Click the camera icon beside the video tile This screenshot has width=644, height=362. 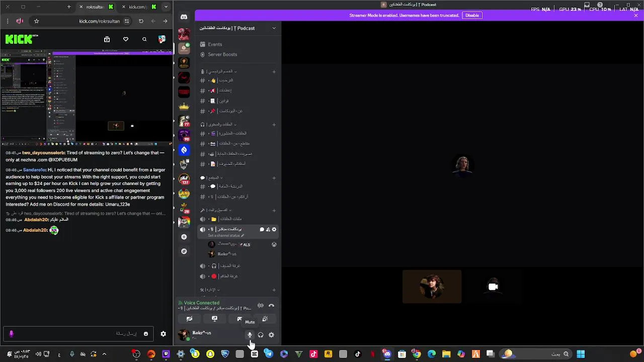(493, 287)
